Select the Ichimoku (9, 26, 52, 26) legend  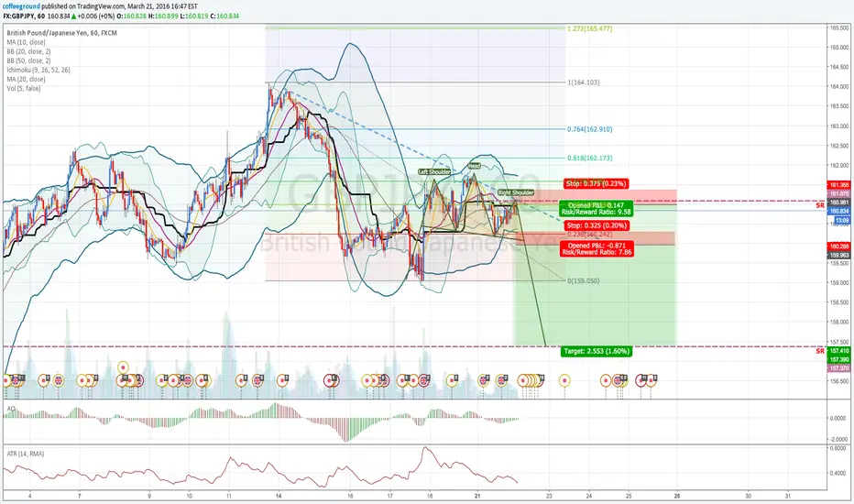(x=38, y=70)
